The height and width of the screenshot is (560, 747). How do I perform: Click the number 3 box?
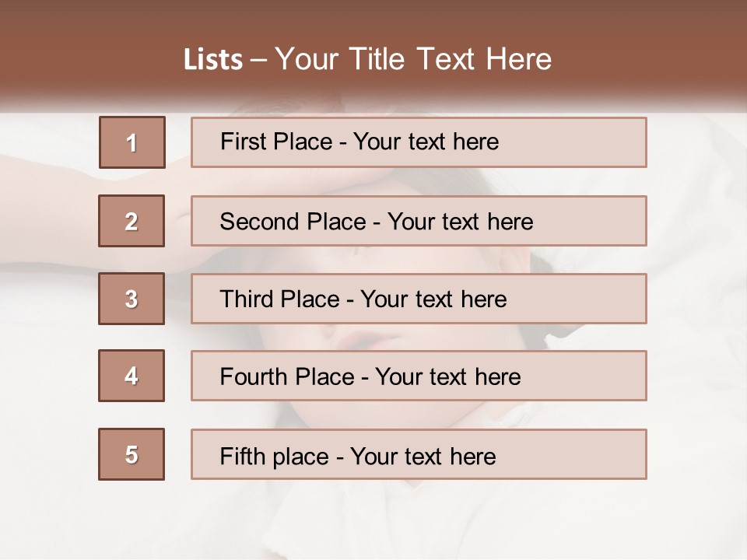(x=132, y=299)
